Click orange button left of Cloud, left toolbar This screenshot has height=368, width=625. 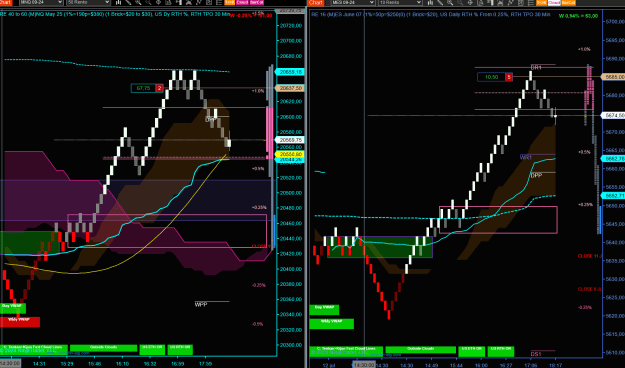click(x=230, y=2)
